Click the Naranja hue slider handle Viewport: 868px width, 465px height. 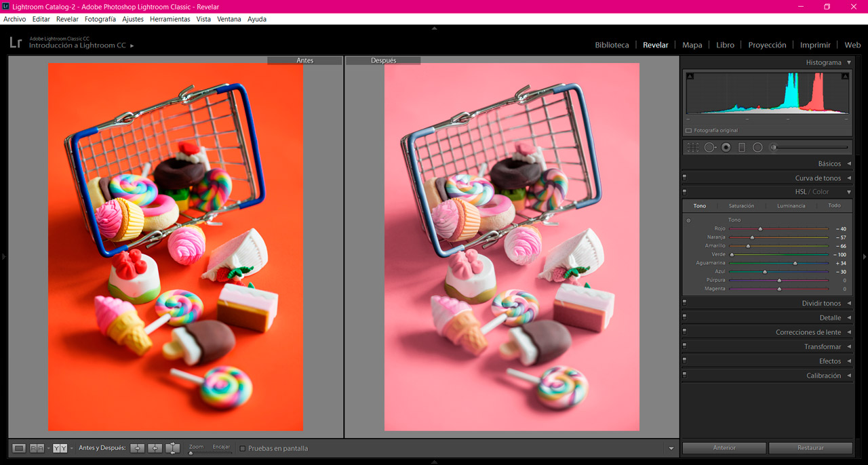click(752, 237)
